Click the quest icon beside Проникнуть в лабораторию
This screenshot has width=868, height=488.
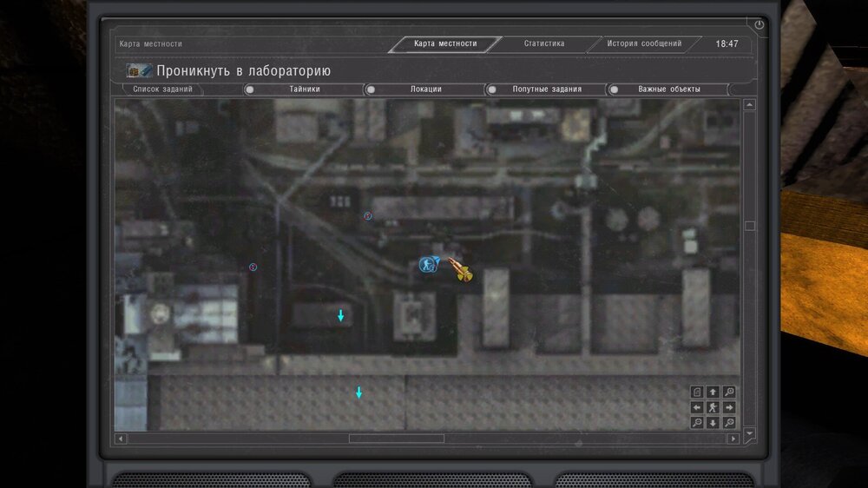pyautogui.click(x=139, y=70)
